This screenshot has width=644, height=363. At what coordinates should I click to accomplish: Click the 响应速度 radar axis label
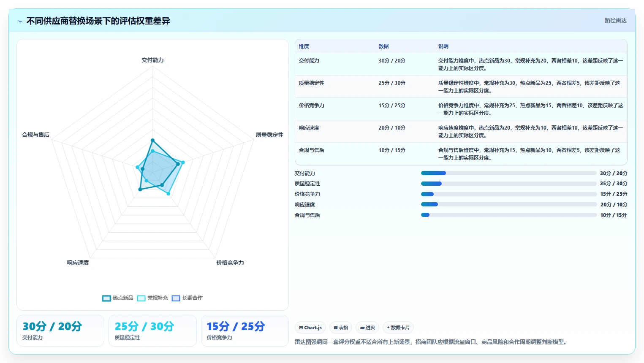coord(78,263)
